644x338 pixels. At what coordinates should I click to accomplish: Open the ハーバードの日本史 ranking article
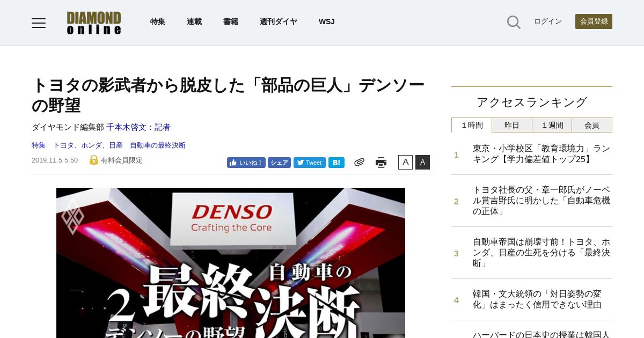tap(541, 334)
